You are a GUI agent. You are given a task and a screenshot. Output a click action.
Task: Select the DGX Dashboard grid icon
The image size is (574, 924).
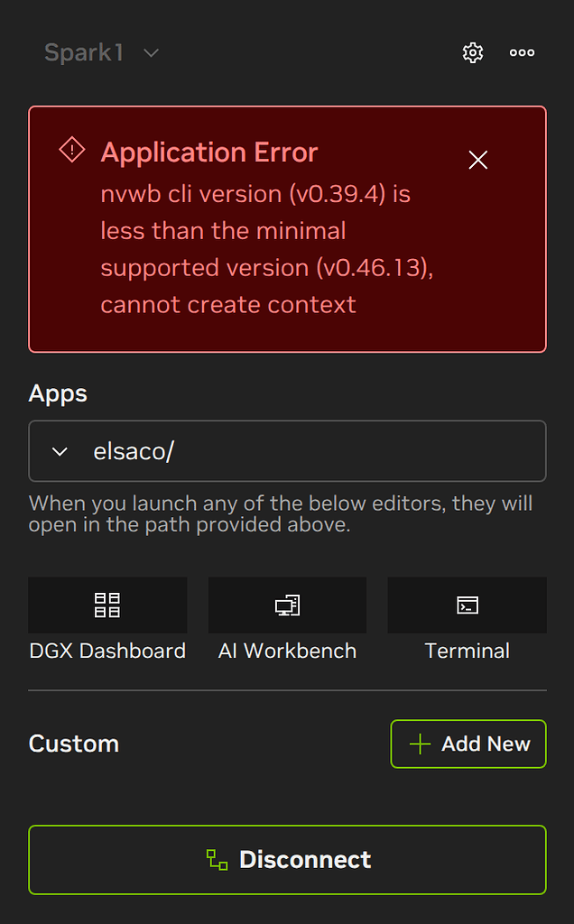coord(107,605)
